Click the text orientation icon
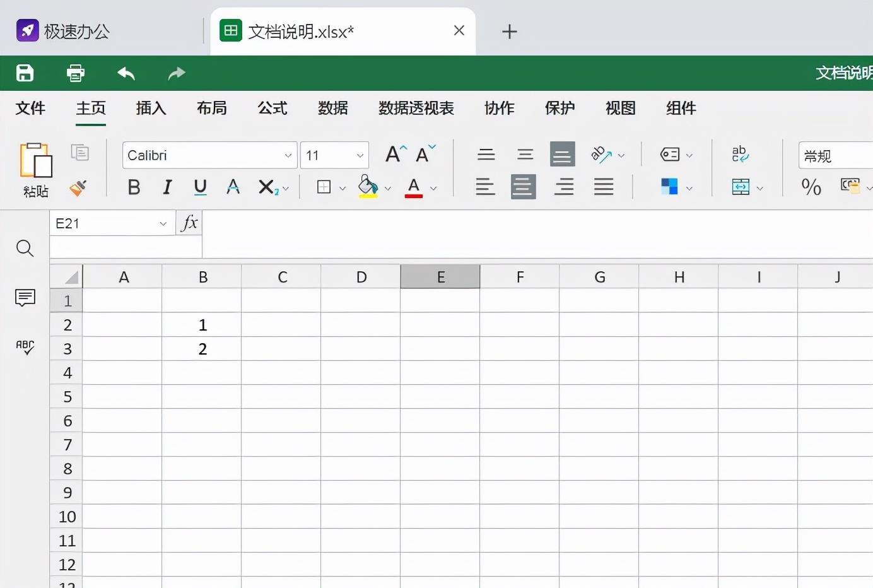This screenshot has width=873, height=588. tap(601, 155)
